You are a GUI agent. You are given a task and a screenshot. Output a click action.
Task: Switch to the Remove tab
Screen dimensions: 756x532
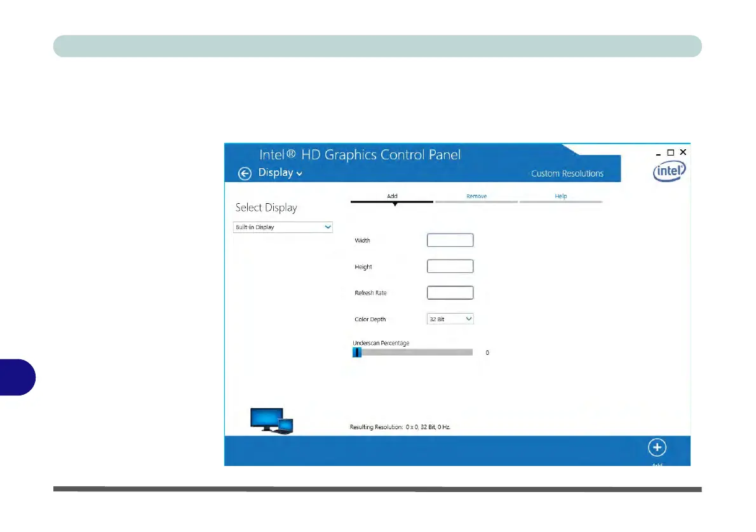(x=476, y=197)
